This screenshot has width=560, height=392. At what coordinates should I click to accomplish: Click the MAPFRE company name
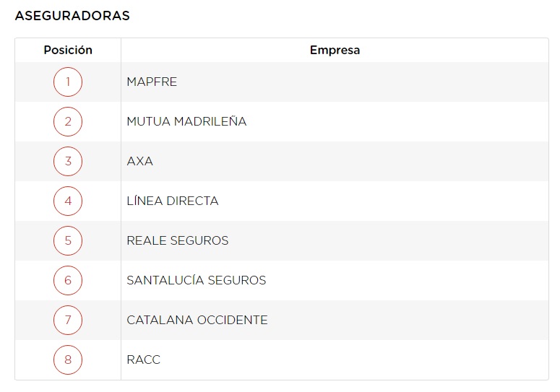pyautogui.click(x=152, y=82)
